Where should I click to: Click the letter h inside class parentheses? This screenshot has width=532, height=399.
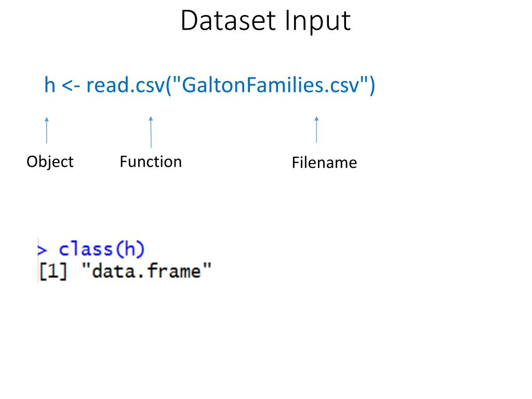129,249
